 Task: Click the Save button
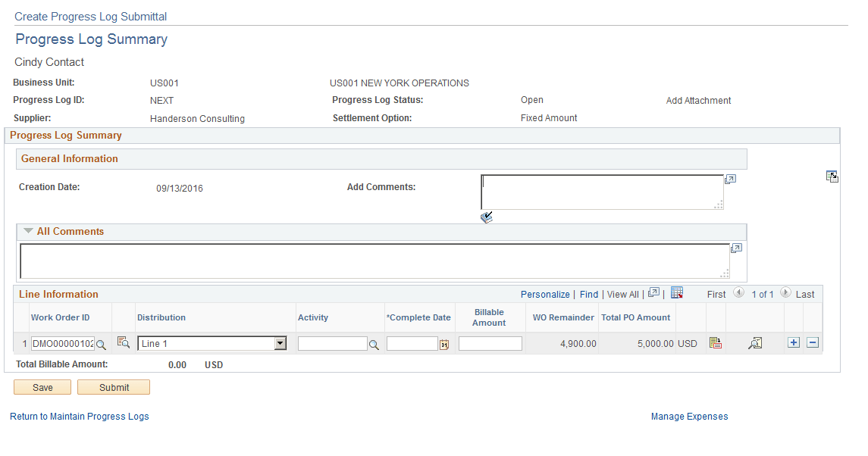[42, 387]
